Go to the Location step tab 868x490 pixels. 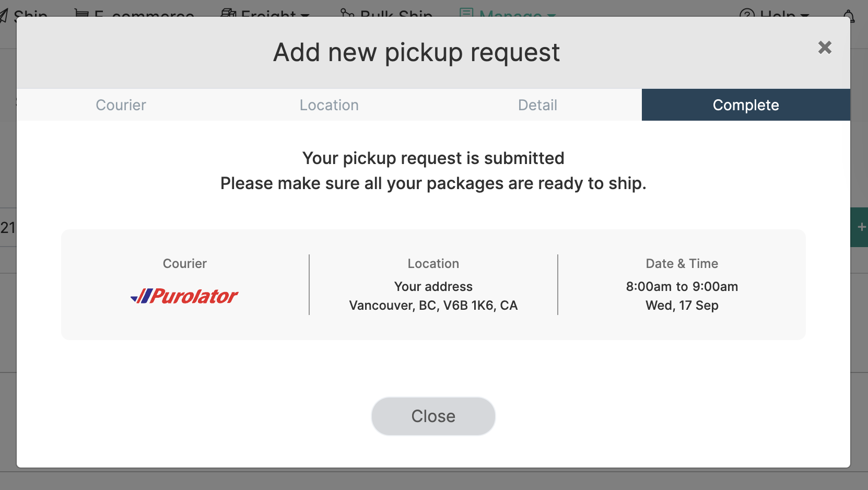tap(329, 105)
